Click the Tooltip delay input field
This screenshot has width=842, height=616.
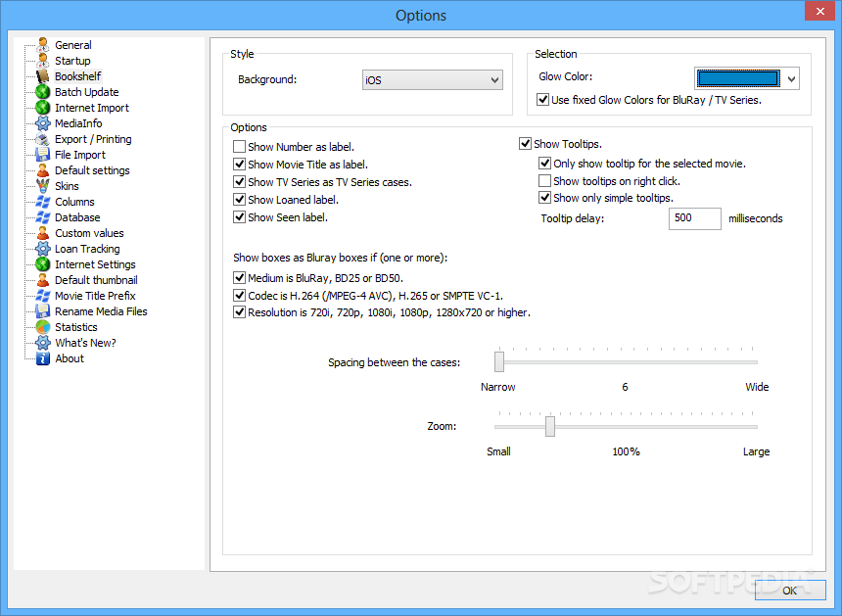694,218
